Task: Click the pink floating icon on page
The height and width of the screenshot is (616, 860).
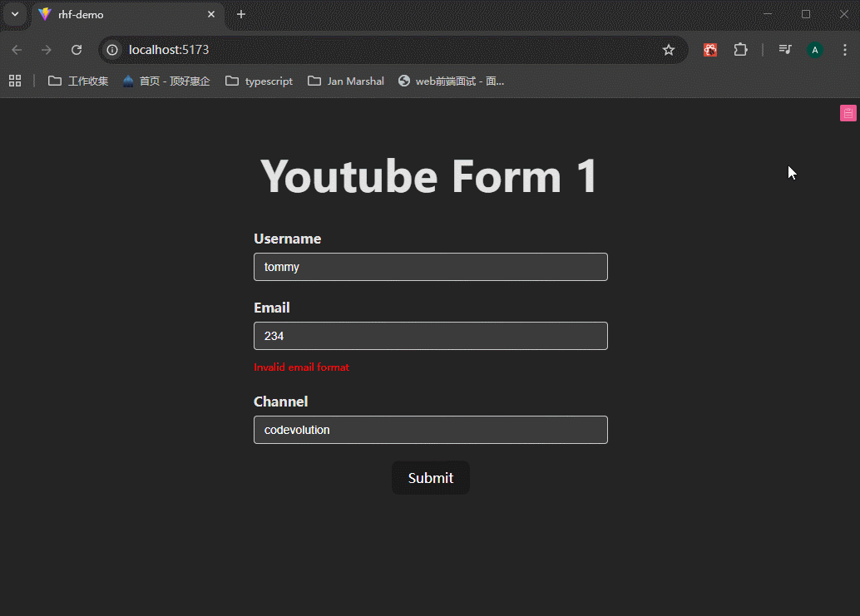Action: click(x=848, y=114)
